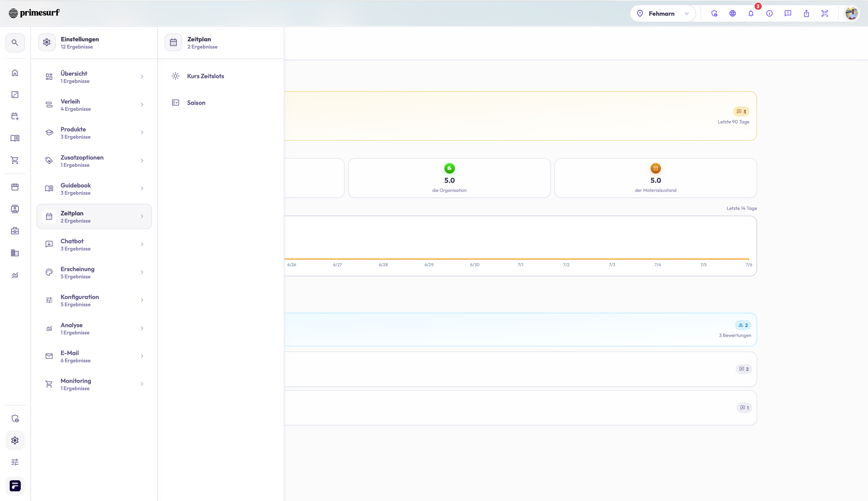
Task: Open the feedback speech bubble icon
Action: [x=788, y=13]
